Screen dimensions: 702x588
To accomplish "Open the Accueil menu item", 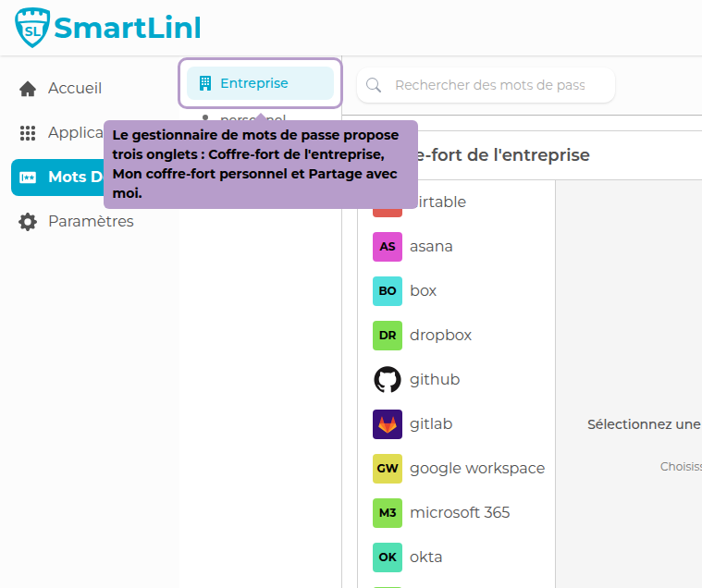I will (75, 89).
